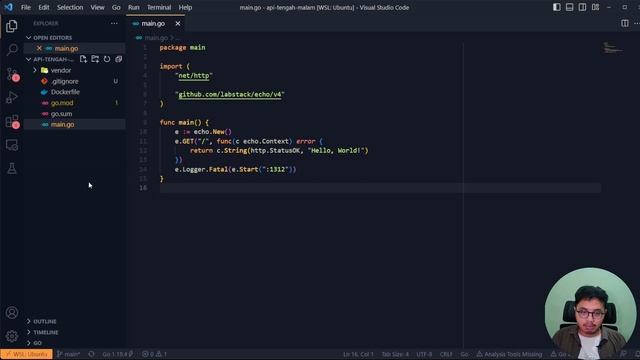Viewport: 640px width, 360px height.
Task: Click the Tab Size: 4 status item
Action: (395, 354)
